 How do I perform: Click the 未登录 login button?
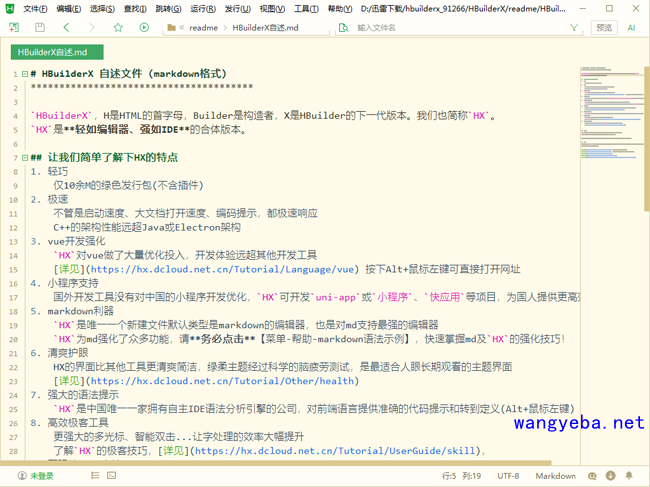point(36,476)
